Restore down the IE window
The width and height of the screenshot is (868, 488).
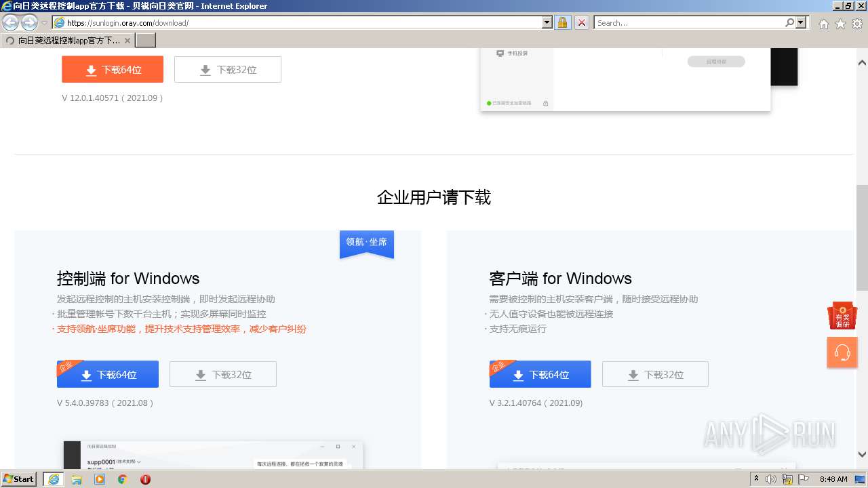(848, 5)
